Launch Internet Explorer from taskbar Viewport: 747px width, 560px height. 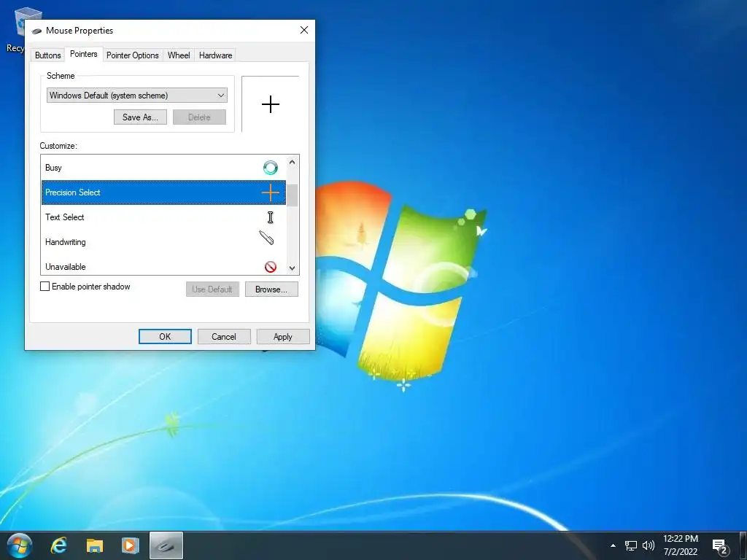[59, 545]
